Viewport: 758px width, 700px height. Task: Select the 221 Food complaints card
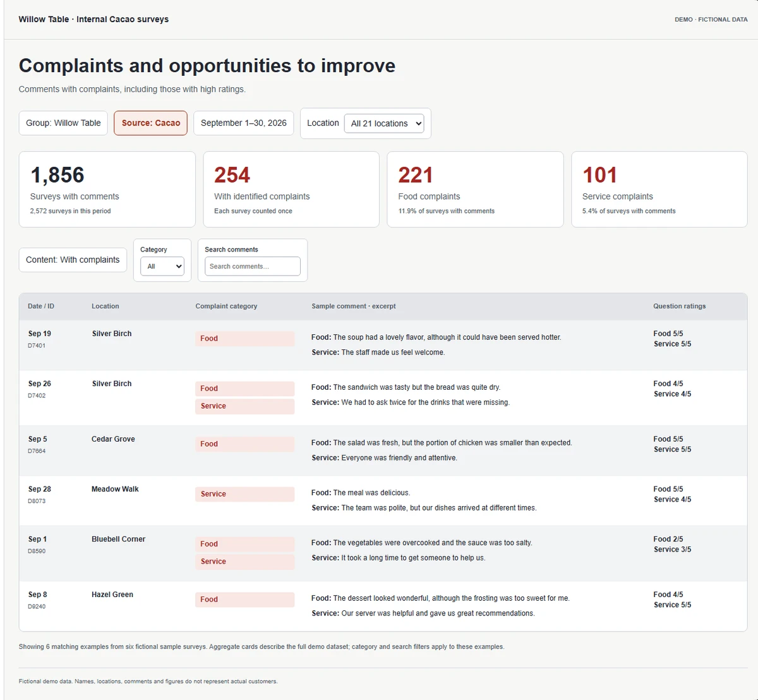pyautogui.click(x=475, y=189)
